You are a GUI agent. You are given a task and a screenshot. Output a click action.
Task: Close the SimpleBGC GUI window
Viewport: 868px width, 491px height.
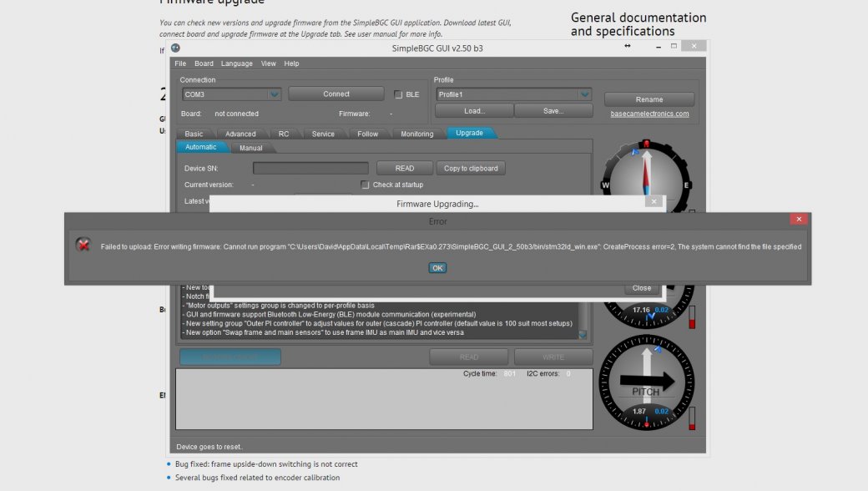[694, 46]
